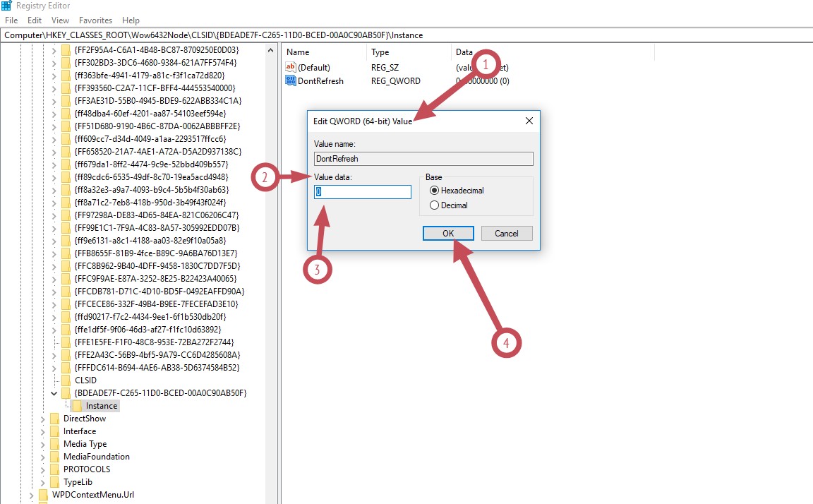The width and height of the screenshot is (813, 504).
Task: Click the (Default) string value icon
Action: [x=290, y=67]
